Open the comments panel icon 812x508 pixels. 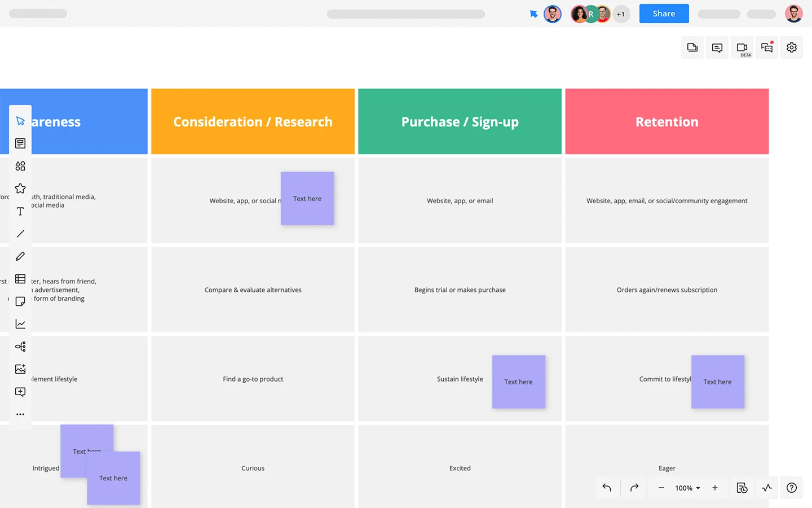point(717,48)
